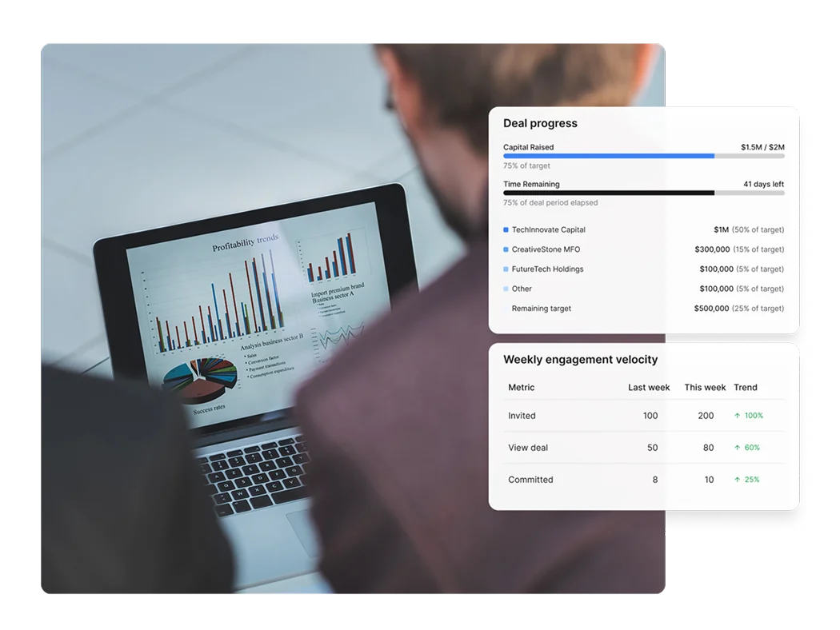Click the Capital Raised progress bar
Image resolution: width=840 pixels, height=630 pixels.
point(644,156)
